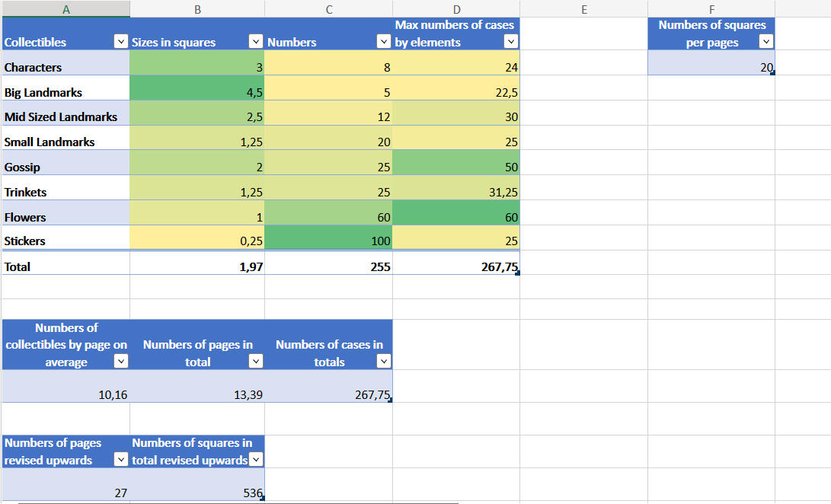831x504 pixels.
Task: Select the Big Landmarks cell
Action: pos(66,92)
